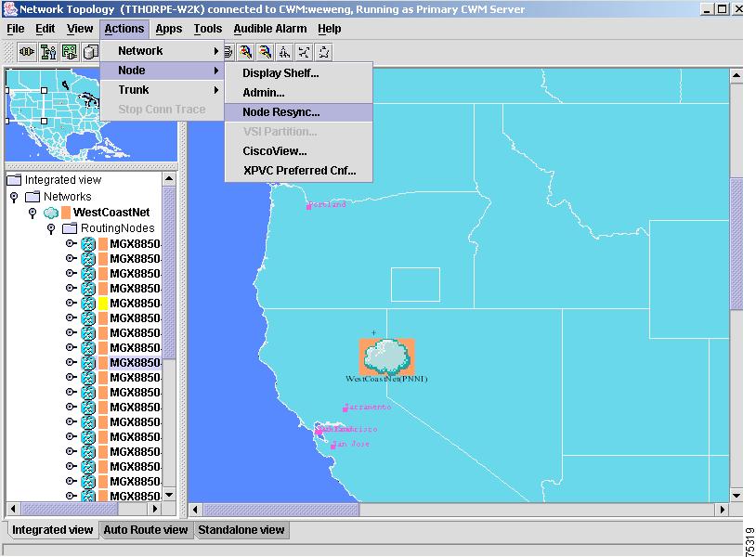Zoom in with the red-plus magnifier icon
756x557 pixels.
[245, 52]
